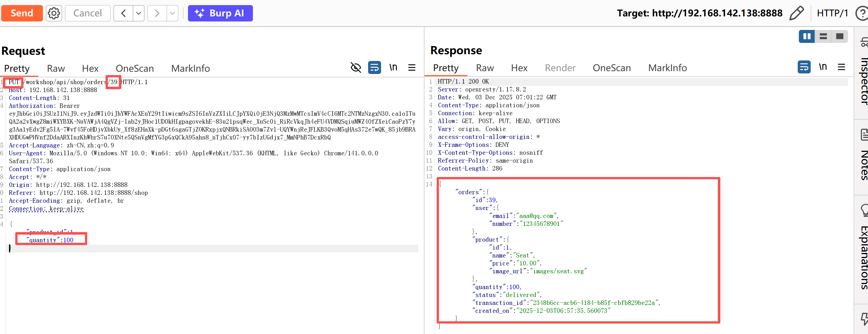Select combined tabbed layout icon
868x334 pixels.
[839, 36]
